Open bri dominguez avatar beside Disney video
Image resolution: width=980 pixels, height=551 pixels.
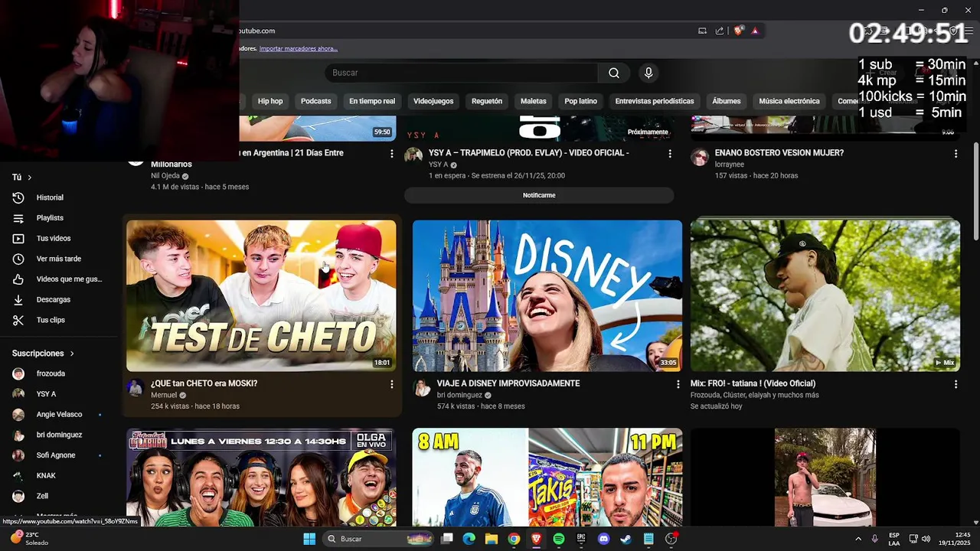tap(423, 388)
